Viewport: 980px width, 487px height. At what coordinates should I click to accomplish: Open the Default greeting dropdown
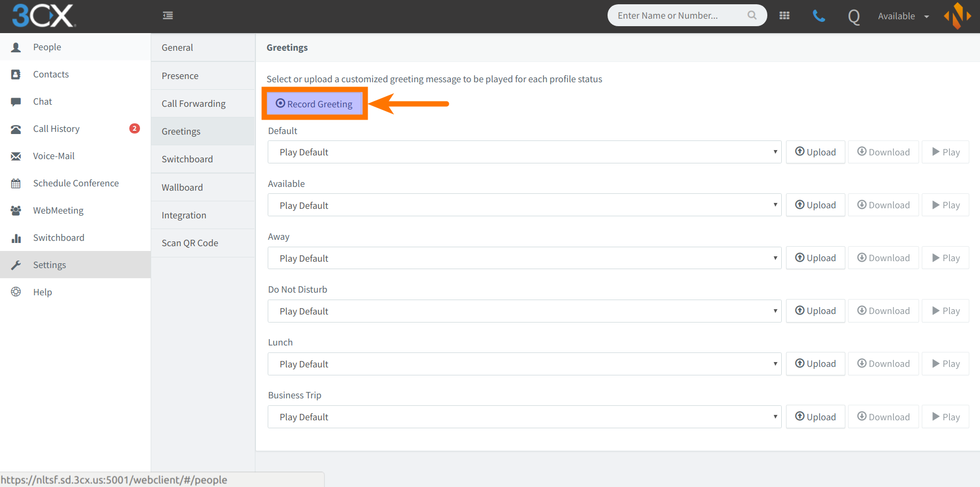click(x=524, y=152)
